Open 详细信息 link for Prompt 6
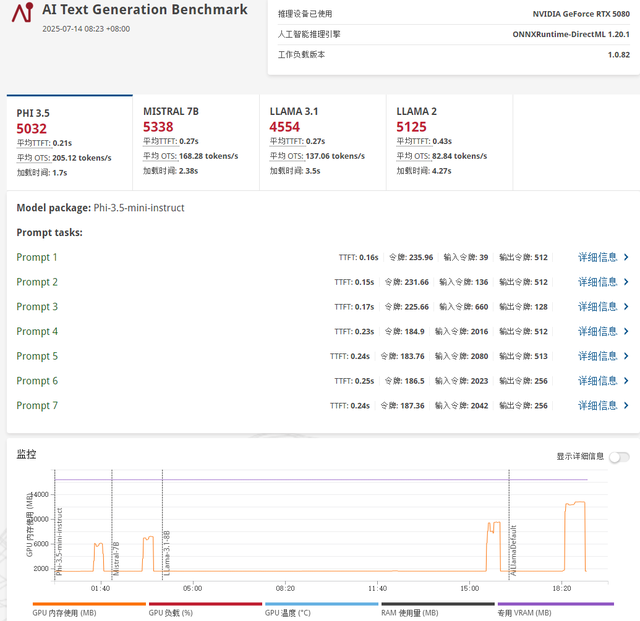The height and width of the screenshot is (621, 640). coord(603,381)
